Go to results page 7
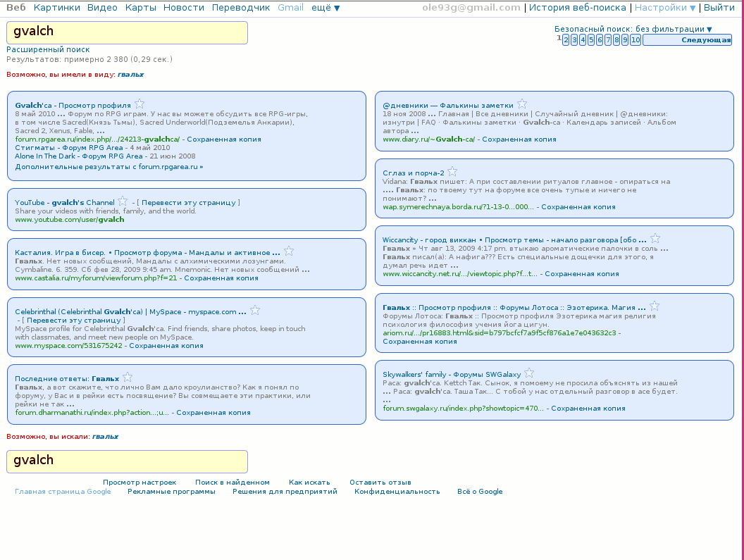 (x=608, y=40)
